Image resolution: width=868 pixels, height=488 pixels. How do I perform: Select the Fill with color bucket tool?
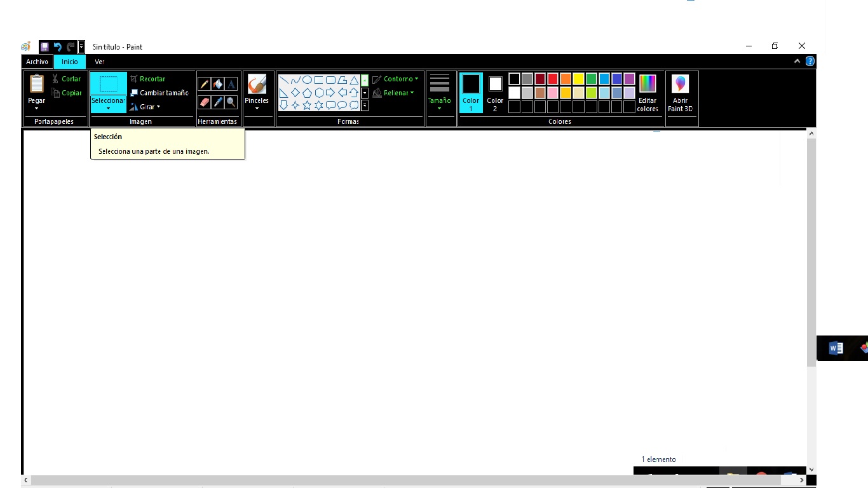tap(217, 85)
